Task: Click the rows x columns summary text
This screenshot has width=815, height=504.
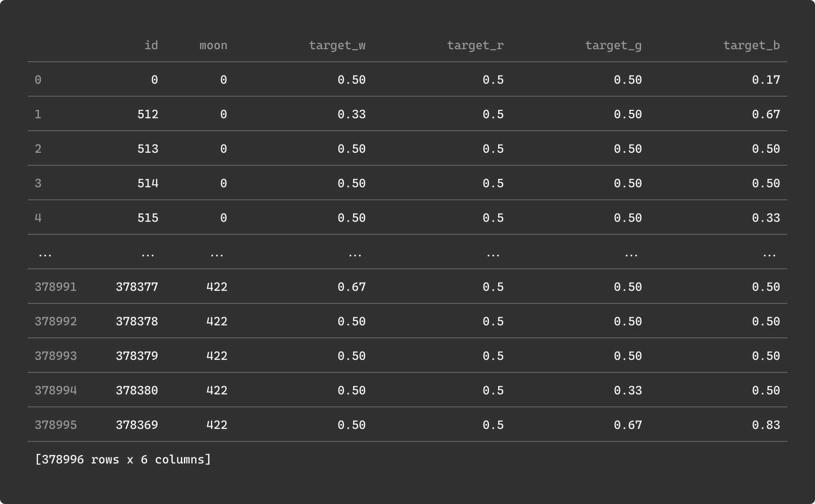Action: pos(123,460)
